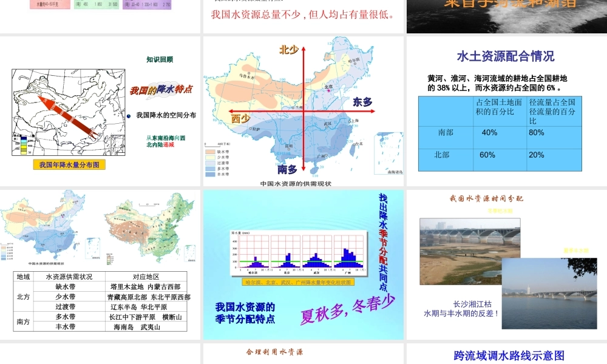The image size is (607, 364).
Task: Click the wet-season Xiangjiang river photo
Action: click(549, 294)
